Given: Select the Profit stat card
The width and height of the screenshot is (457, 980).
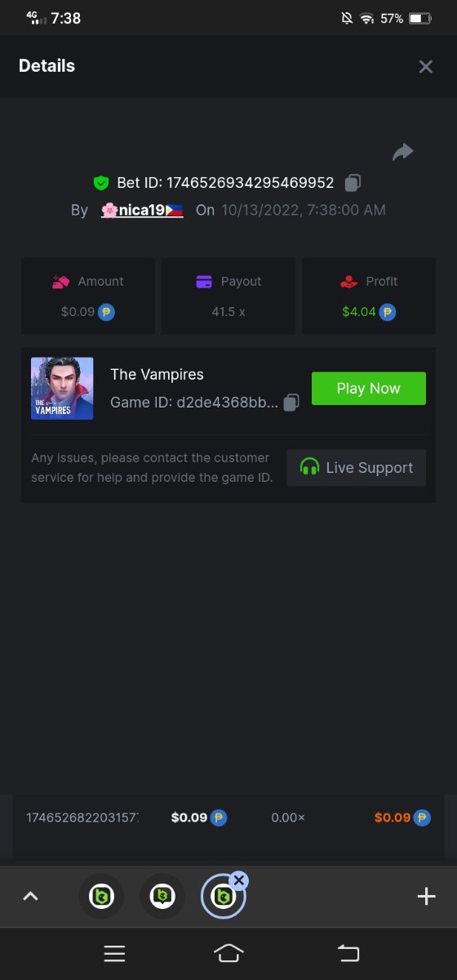Looking at the screenshot, I should click(x=369, y=296).
